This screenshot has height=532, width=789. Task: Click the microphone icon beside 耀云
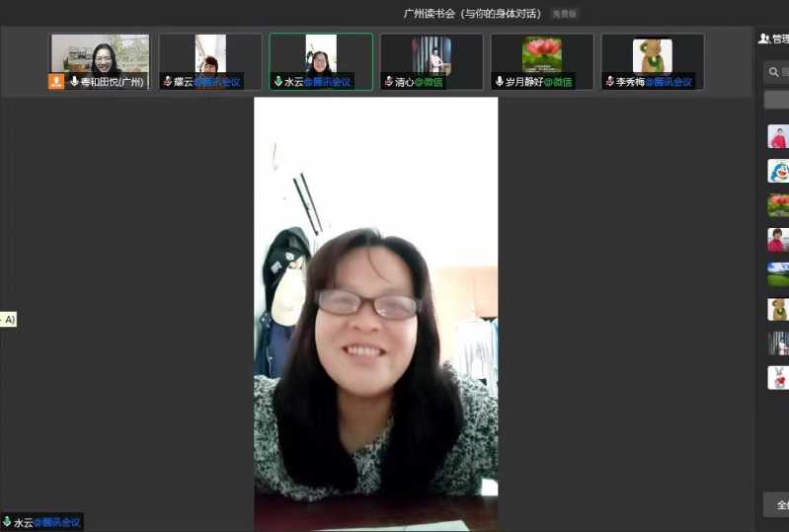click(x=167, y=82)
